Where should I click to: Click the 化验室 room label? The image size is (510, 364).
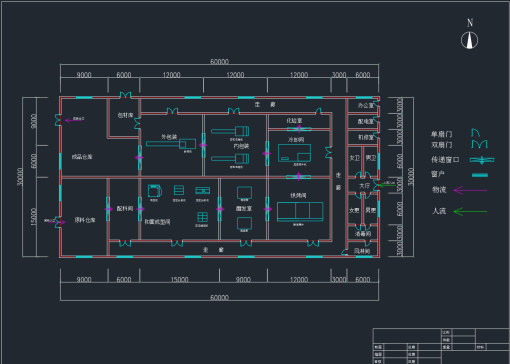[294, 120]
